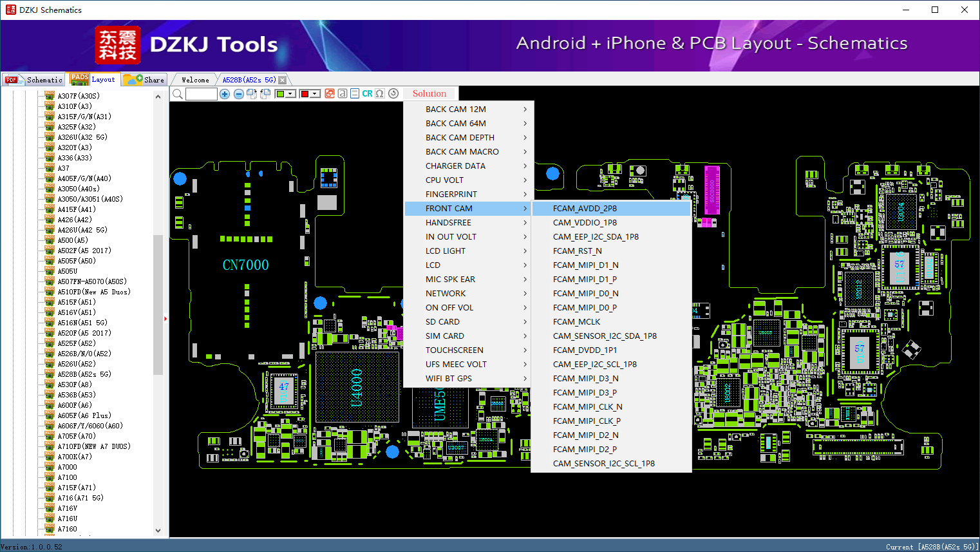The image size is (980, 552).
Task: Expand the FINGERPRINT submenu arrow
Action: pos(525,195)
